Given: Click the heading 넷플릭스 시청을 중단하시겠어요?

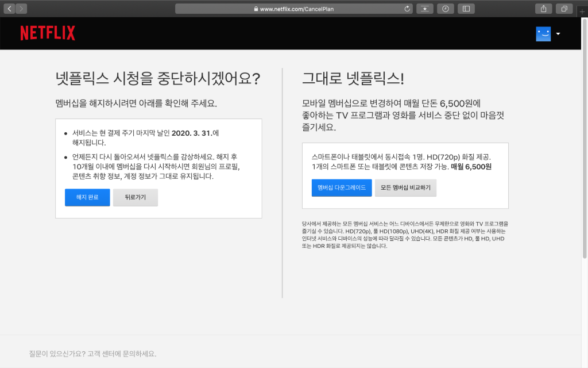Looking at the screenshot, I should pyautogui.click(x=158, y=78).
